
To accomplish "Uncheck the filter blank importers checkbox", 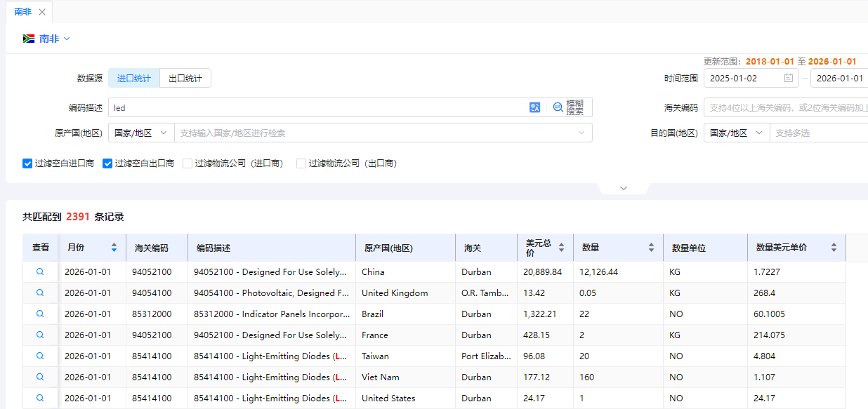I will tap(27, 163).
